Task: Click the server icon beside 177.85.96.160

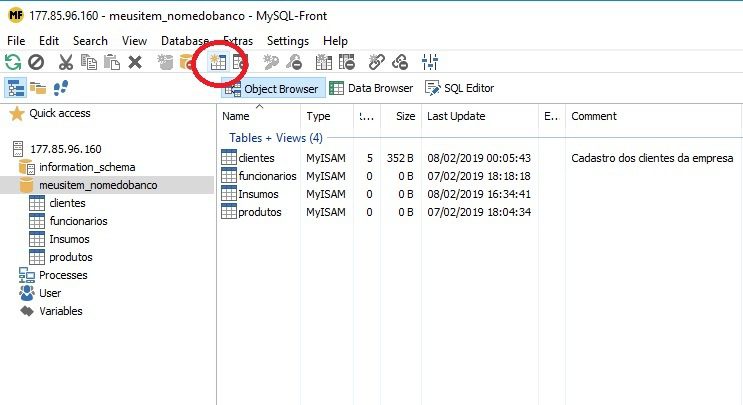Action: [18, 149]
